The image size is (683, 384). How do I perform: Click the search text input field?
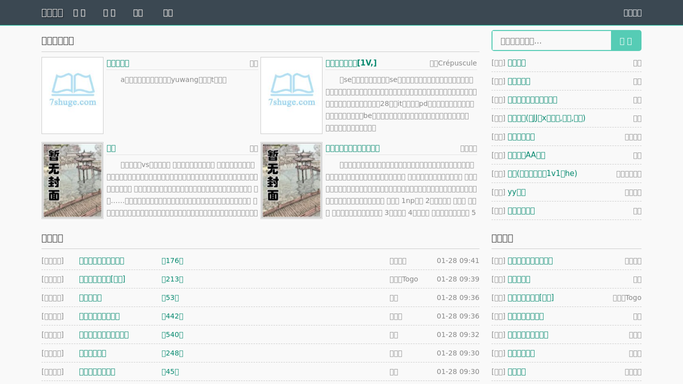click(x=551, y=41)
